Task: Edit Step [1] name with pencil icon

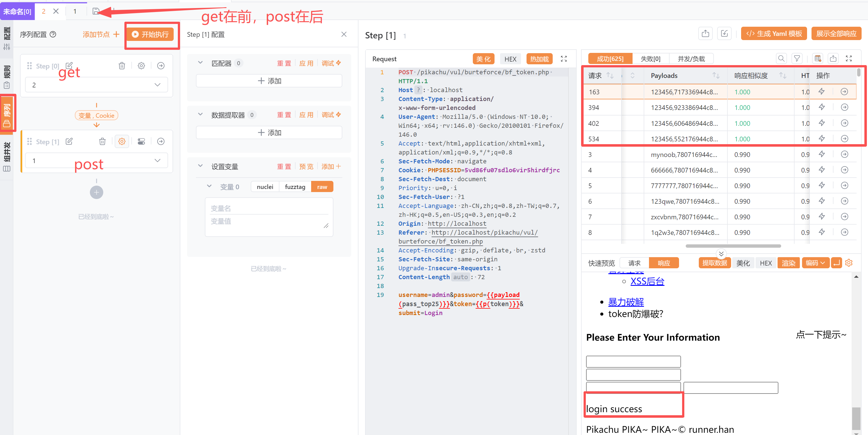Action: point(69,141)
